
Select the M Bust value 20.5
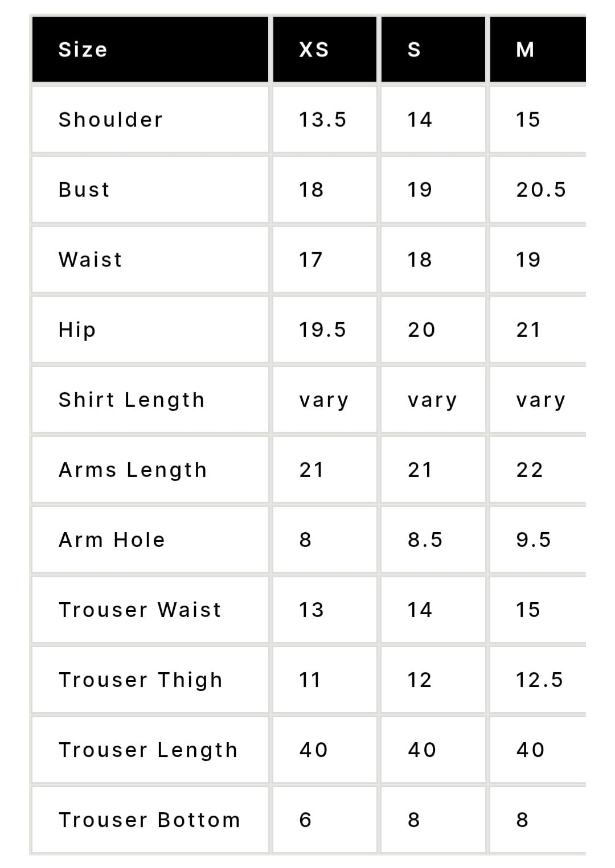pos(541,190)
